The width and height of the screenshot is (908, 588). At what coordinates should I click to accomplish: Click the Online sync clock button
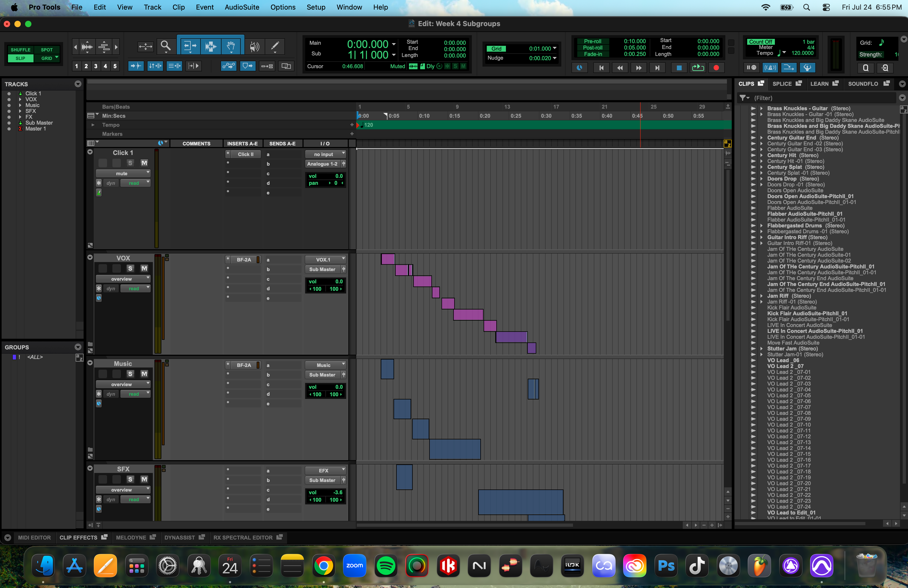[579, 68]
